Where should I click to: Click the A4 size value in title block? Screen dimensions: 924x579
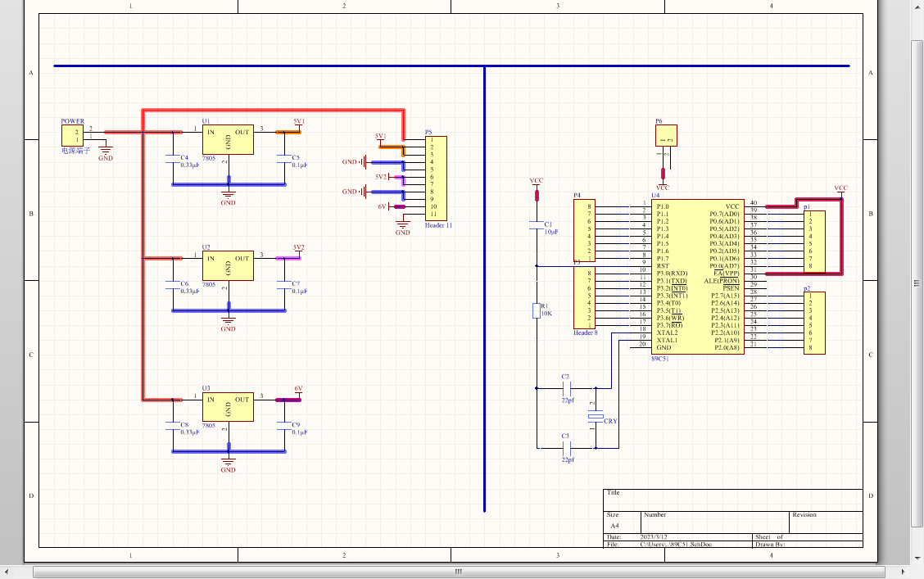pyautogui.click(x=614, y=526)
